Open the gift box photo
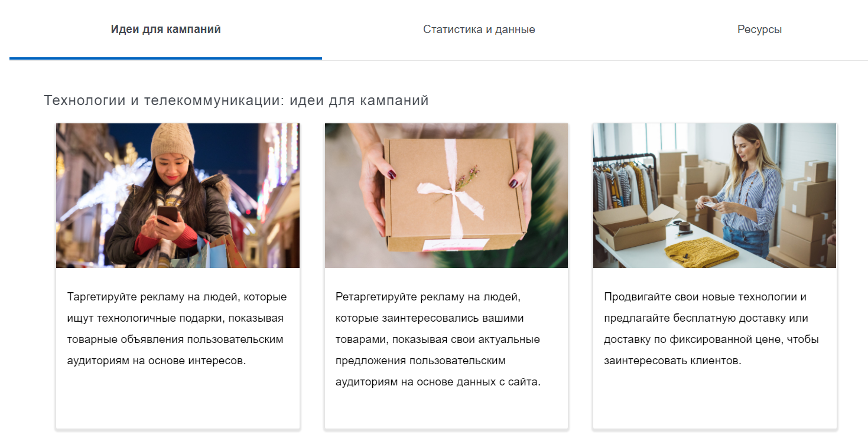The image size is (868, 448). (x=446, y=195)
